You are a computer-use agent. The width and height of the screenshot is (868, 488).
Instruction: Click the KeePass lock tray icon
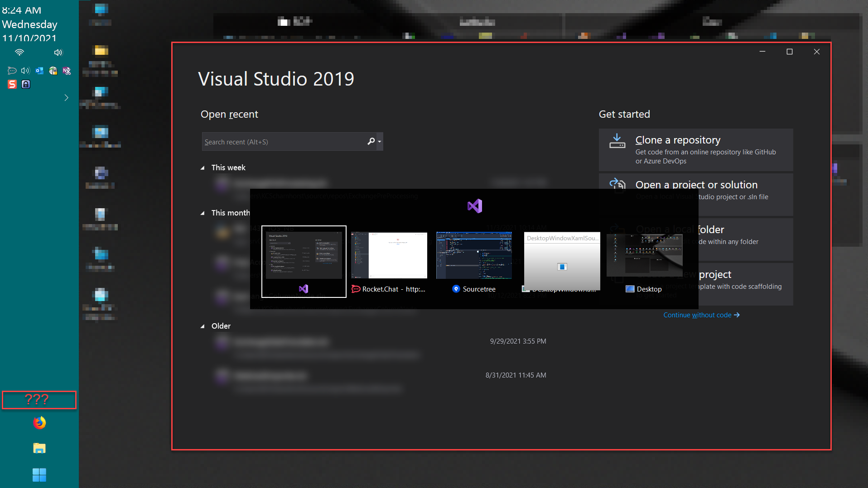(26, 84)
